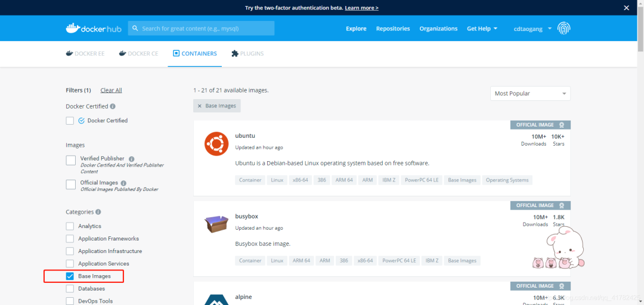Click ubuntu's Container tag
This screenshot has height=305, width=644.
point(250,180)
